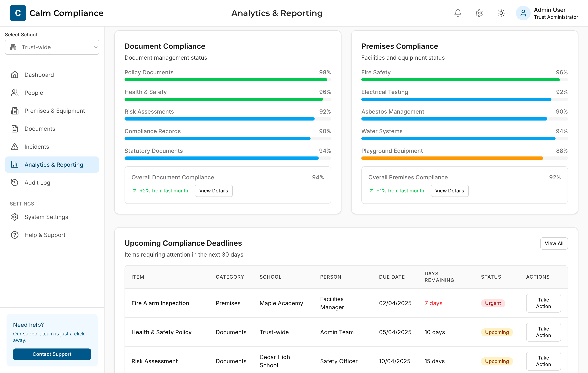Click the Analytics bar chart icon

pos(15,165)
